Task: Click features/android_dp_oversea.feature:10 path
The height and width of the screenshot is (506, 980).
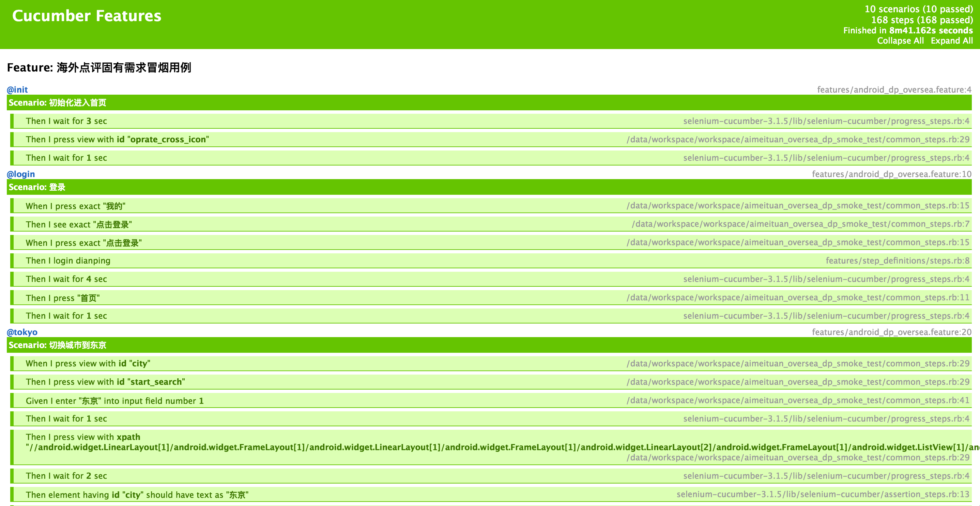Action: [x=891, y=174]
